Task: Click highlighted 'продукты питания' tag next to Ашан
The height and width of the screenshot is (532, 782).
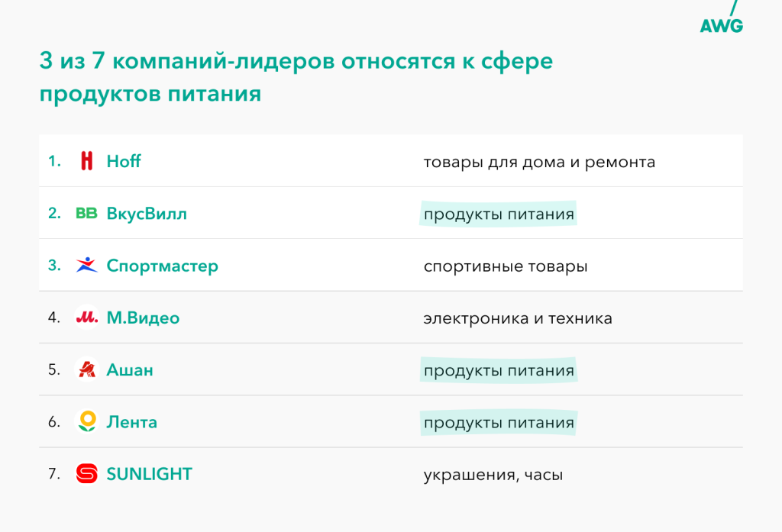Action: pos(498,370)
